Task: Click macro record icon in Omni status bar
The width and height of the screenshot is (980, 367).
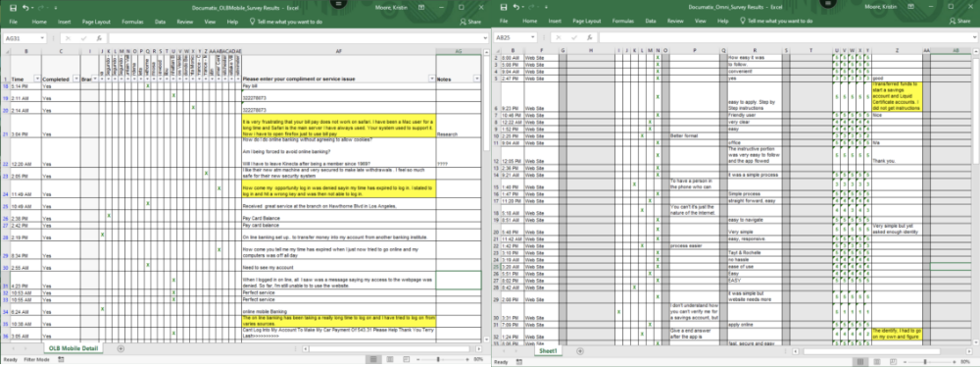Action: [x=520, y=362]
